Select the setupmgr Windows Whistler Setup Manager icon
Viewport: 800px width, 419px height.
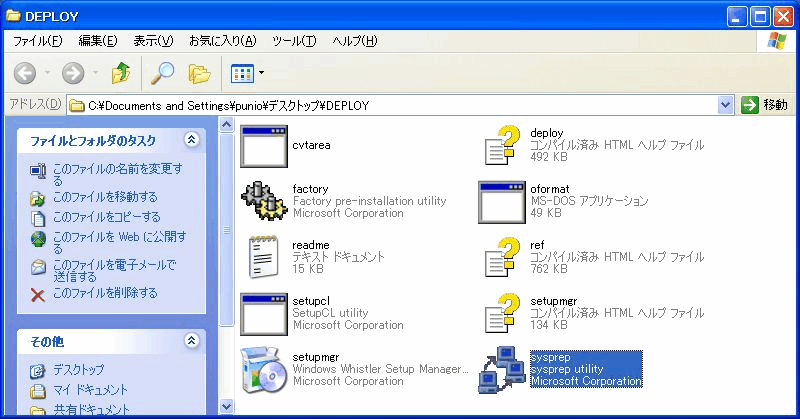[x=264, y=368]
